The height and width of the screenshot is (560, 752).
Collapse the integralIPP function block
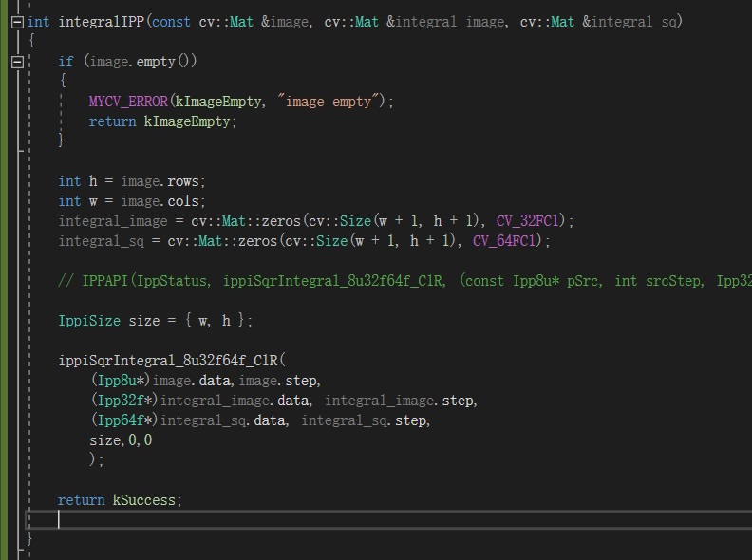point(17,22)
